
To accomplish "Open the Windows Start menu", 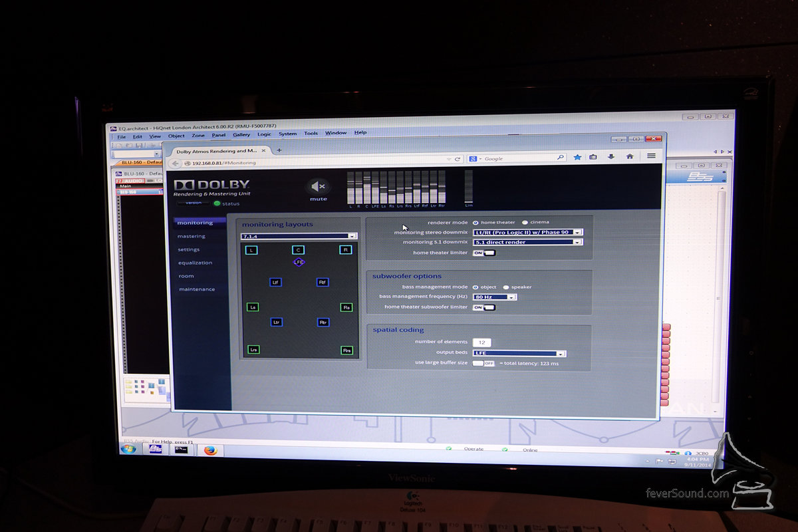I will tap(128, 449).
